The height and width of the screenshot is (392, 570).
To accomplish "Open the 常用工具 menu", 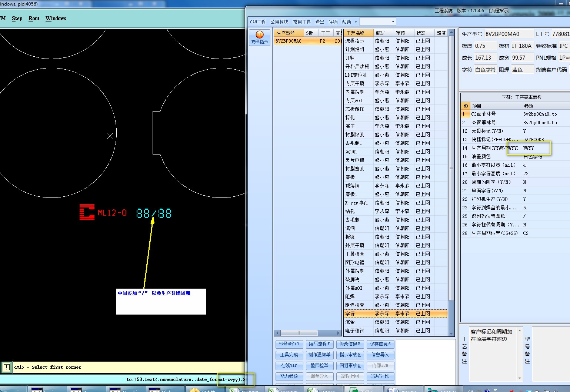I will click(302, 22).
